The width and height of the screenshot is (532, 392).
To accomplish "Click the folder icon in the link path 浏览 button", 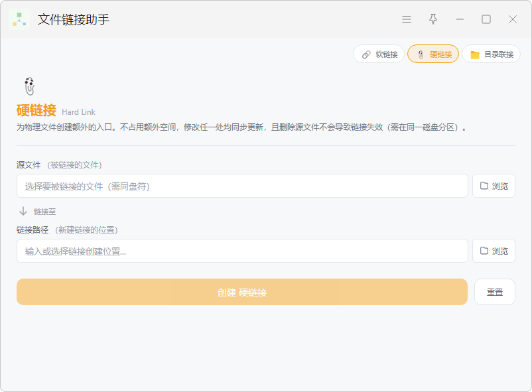I will coord(484,251).
